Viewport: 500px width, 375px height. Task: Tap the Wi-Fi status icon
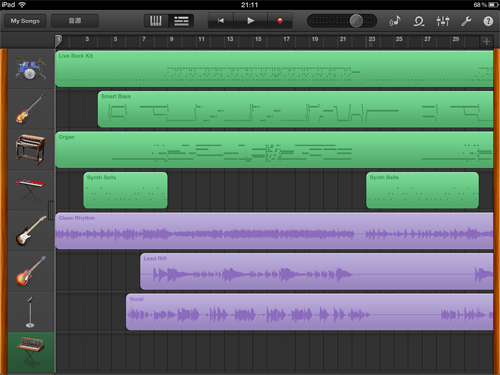[x=22, y=5]
